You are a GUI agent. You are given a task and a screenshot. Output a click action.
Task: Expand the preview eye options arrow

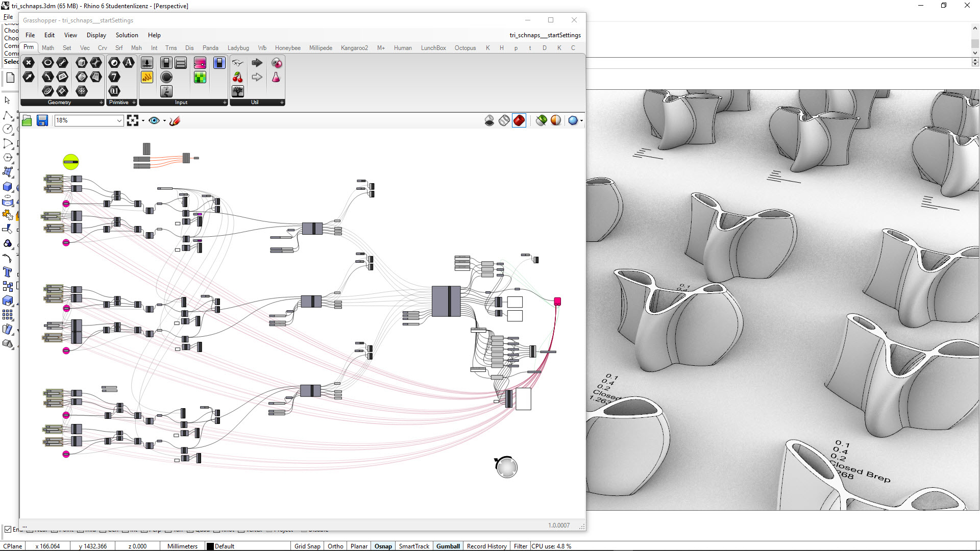pos(164,121)
